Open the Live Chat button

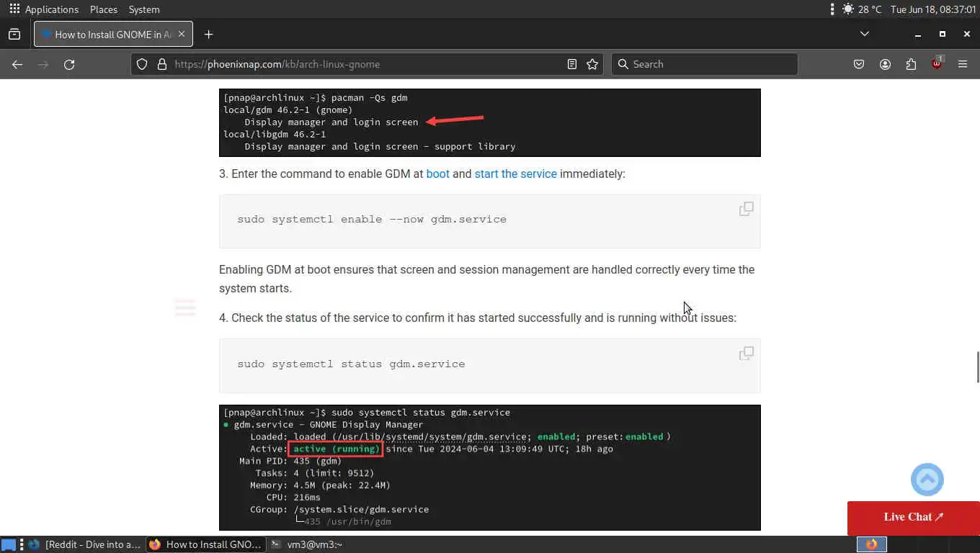click(x=914, y=517)
